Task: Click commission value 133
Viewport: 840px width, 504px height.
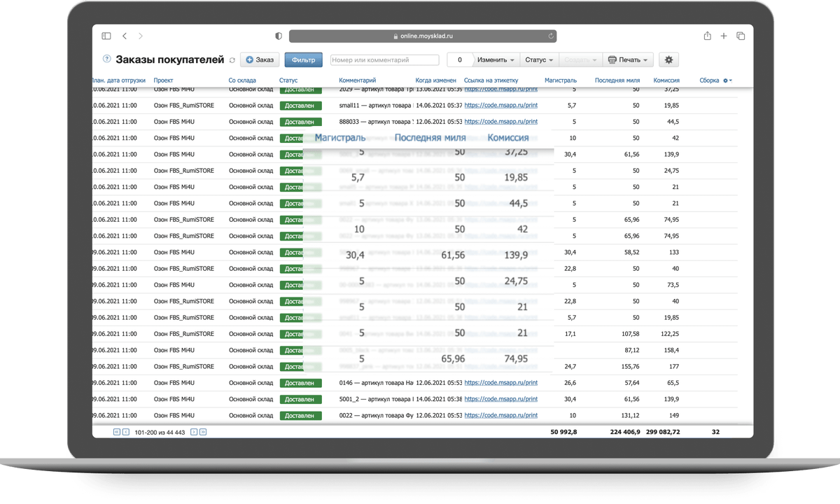Action: coord(673,253)
